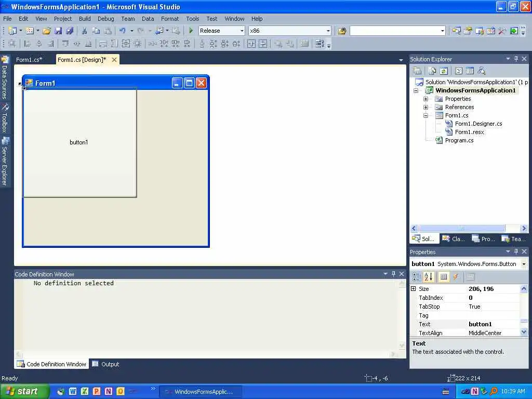Open the button1 object selector dropdown
Screen dimensions: 532x399
[524, 264]
